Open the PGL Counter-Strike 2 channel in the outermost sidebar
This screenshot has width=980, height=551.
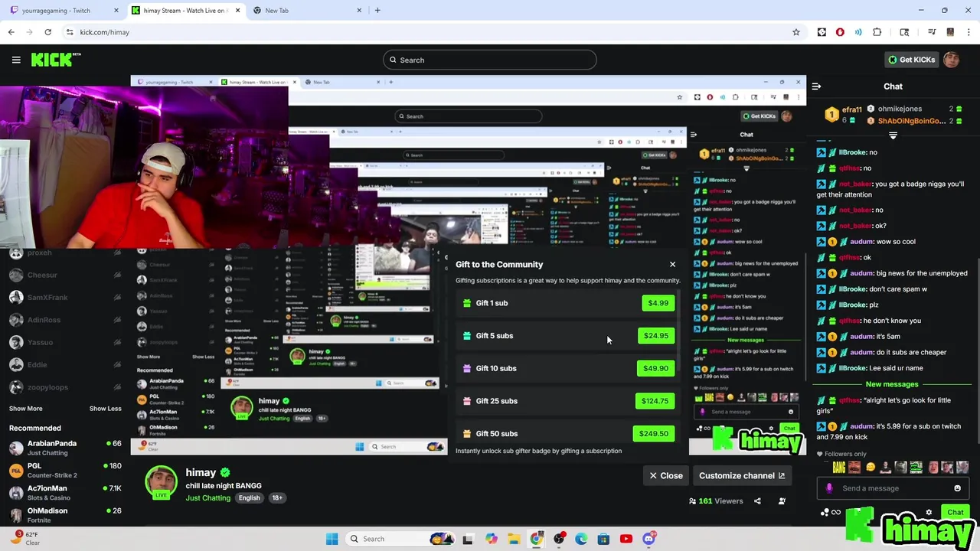(65, 470)
